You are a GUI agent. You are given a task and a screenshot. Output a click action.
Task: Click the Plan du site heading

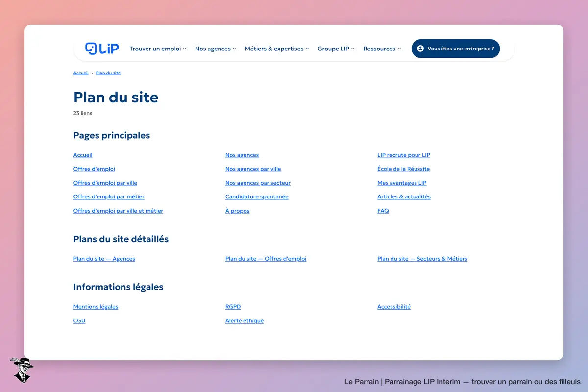[x=116, y=97]
